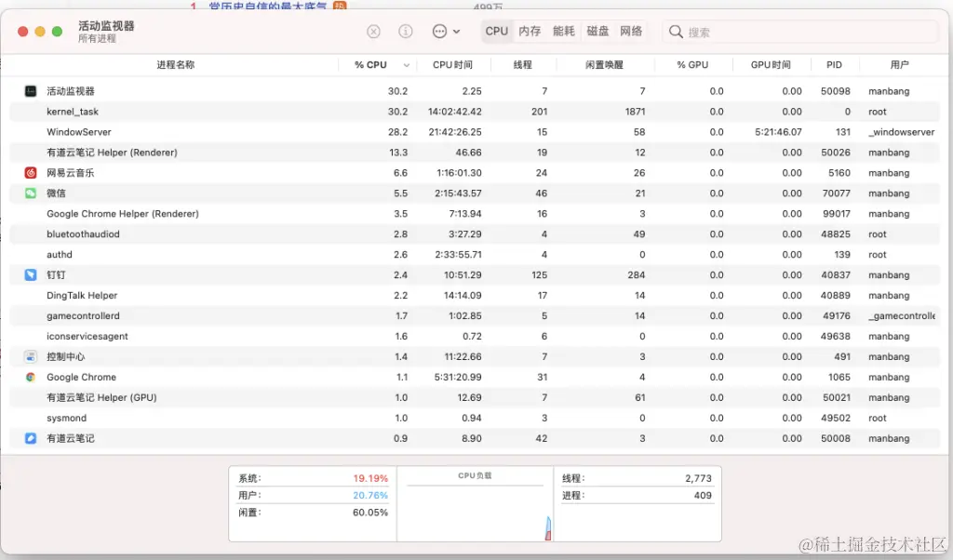Click CPU time 14:02:42.42 cell
This screenshot has width=953, height=560.
tap(454, 112)
